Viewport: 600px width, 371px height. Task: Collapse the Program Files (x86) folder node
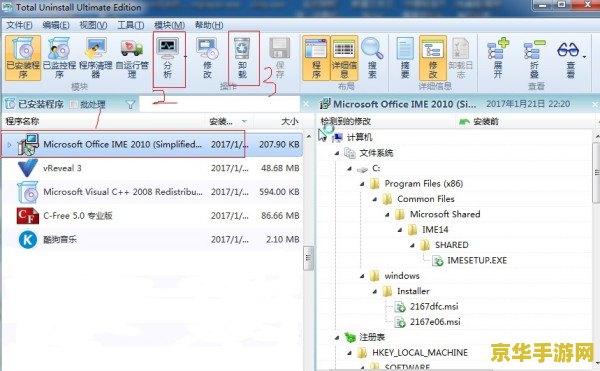(362, 184)
